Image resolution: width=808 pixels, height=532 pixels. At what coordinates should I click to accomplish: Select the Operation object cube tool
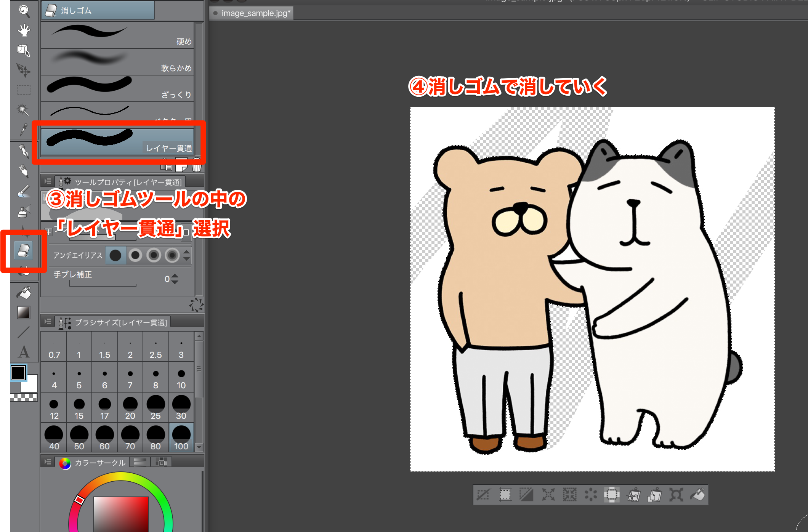click(24, 50)
